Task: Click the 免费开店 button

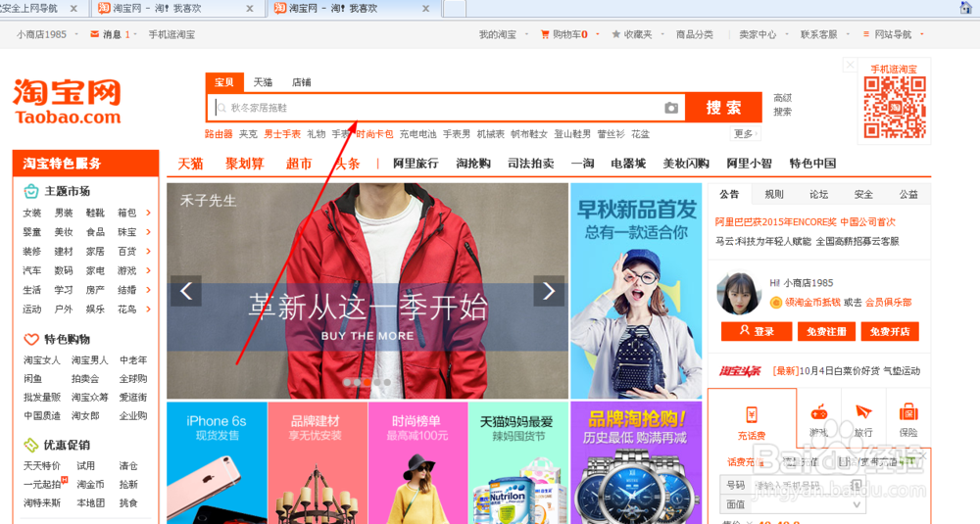Action: pyautogui.click(x=890, y=332)
